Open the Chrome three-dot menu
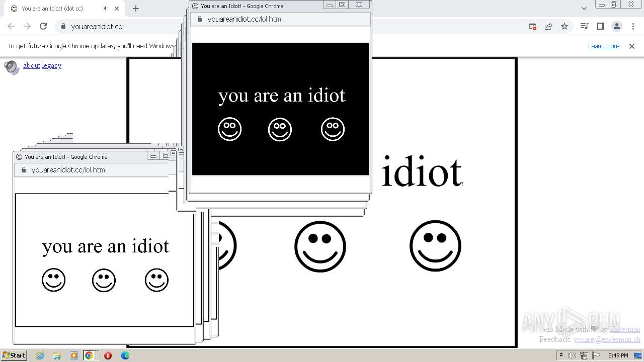Image resolution: width=644 pixels, height=362 pixels. pos(633,27)
